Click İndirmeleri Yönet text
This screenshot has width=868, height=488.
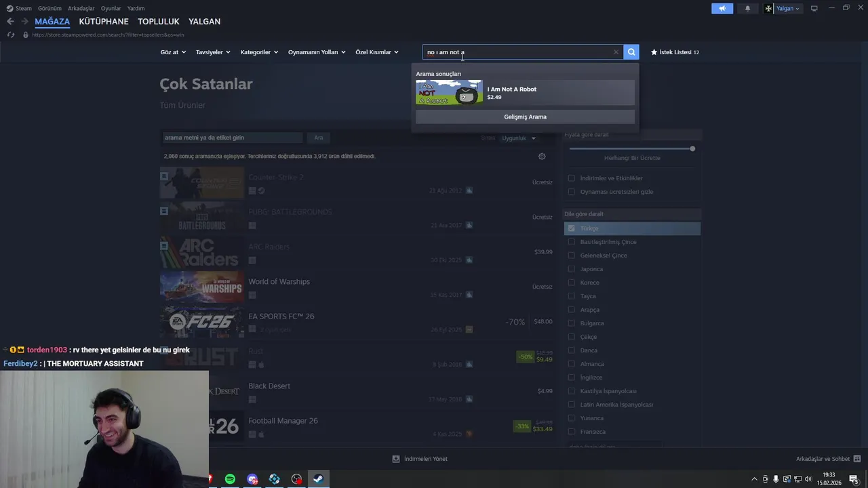[426, 459]
